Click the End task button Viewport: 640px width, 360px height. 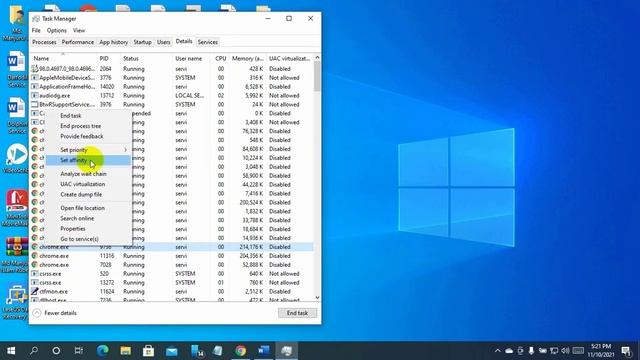[297, 313]
